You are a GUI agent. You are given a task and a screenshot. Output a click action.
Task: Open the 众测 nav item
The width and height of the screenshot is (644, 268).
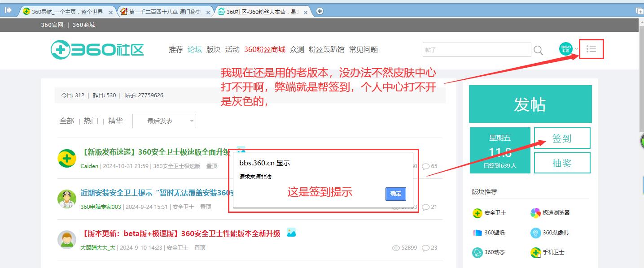tap(297, 49)
